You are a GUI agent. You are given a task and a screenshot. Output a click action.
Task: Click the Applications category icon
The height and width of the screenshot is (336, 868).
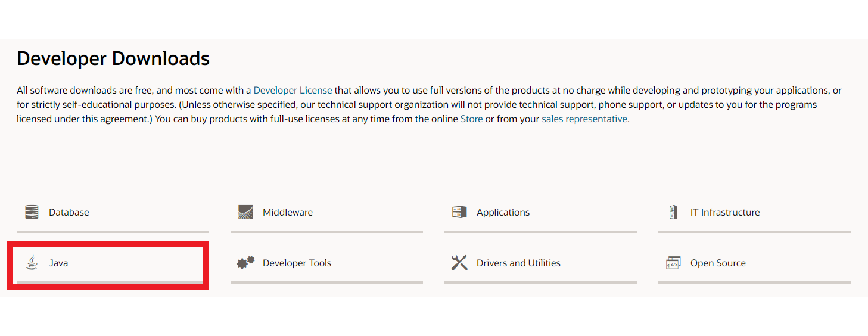[x=459, y=212]
